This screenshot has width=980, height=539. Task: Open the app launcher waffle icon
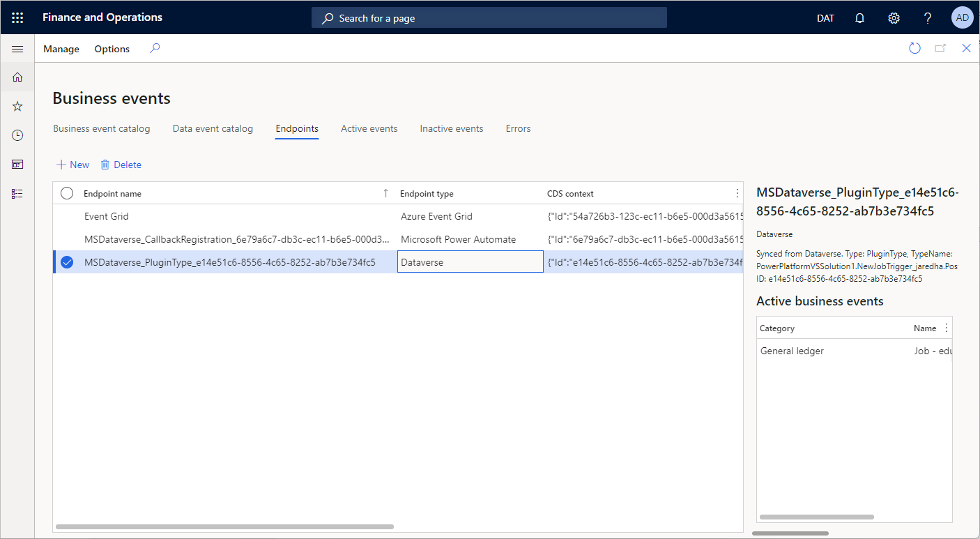pyautogui.click(x=17, y=18)
